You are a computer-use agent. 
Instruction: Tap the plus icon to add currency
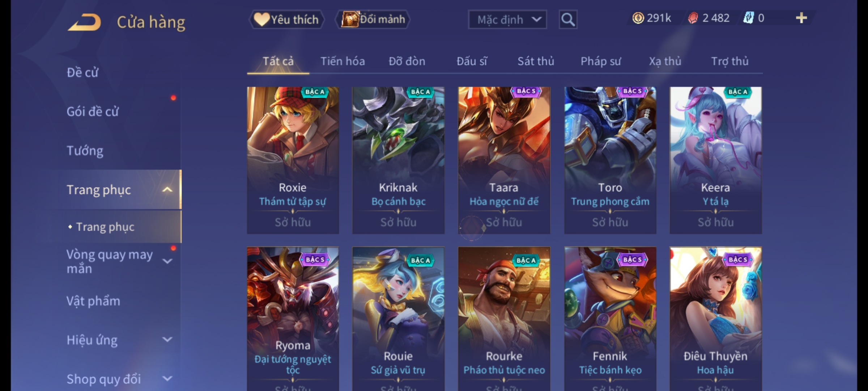801,18
